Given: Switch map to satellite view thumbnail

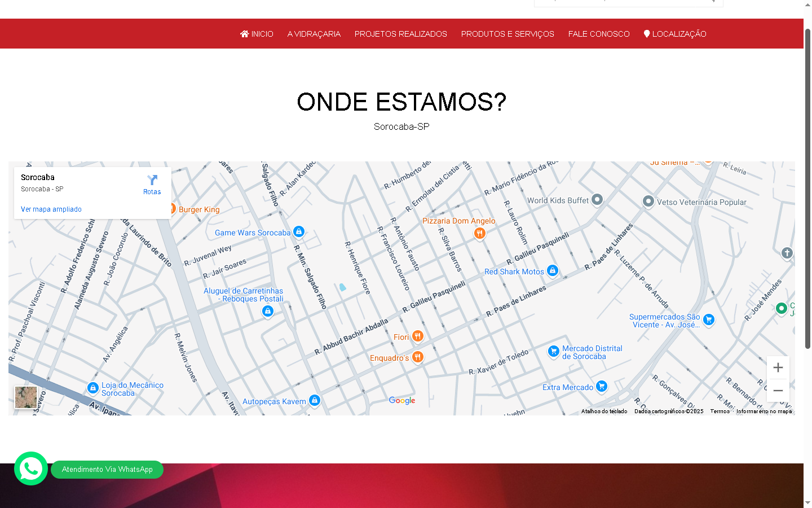Looking at the screenshot, I should coord(26,397).
